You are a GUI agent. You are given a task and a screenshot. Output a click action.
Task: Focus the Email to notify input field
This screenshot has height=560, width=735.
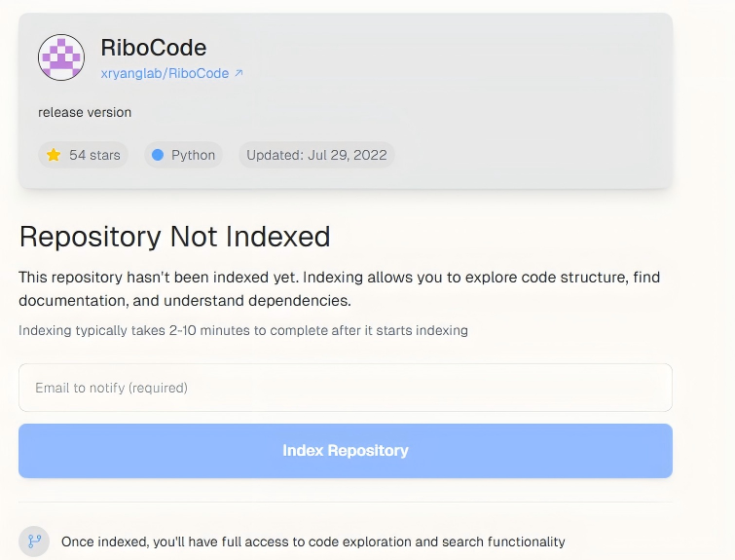tap(345, 388)
